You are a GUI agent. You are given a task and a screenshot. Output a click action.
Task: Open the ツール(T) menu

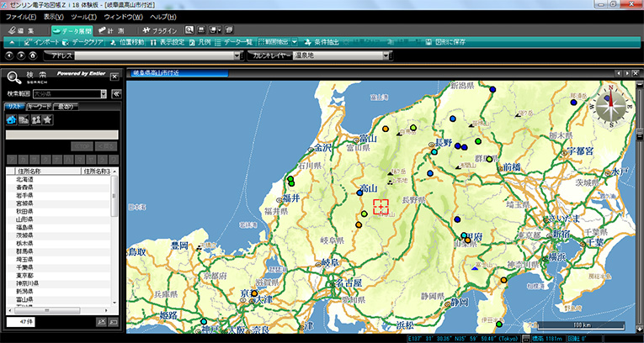83,16
